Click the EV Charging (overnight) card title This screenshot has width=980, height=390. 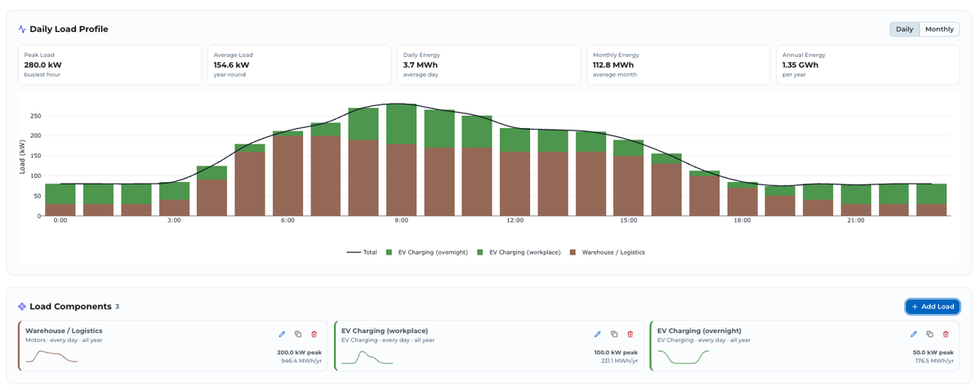point(699,330)
